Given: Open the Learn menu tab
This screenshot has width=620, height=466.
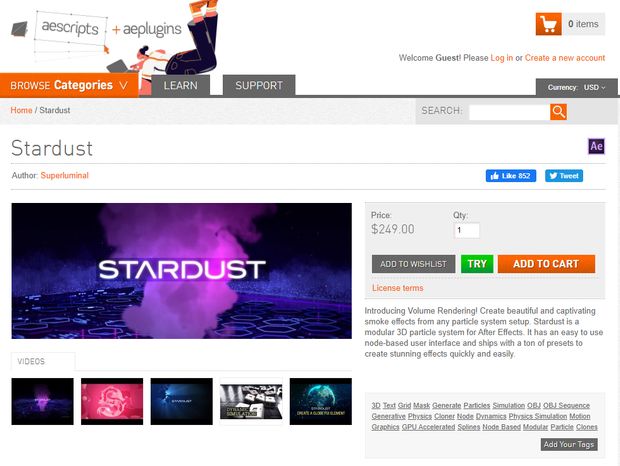Looking at the screenshot, I should [x=180, y=85].
